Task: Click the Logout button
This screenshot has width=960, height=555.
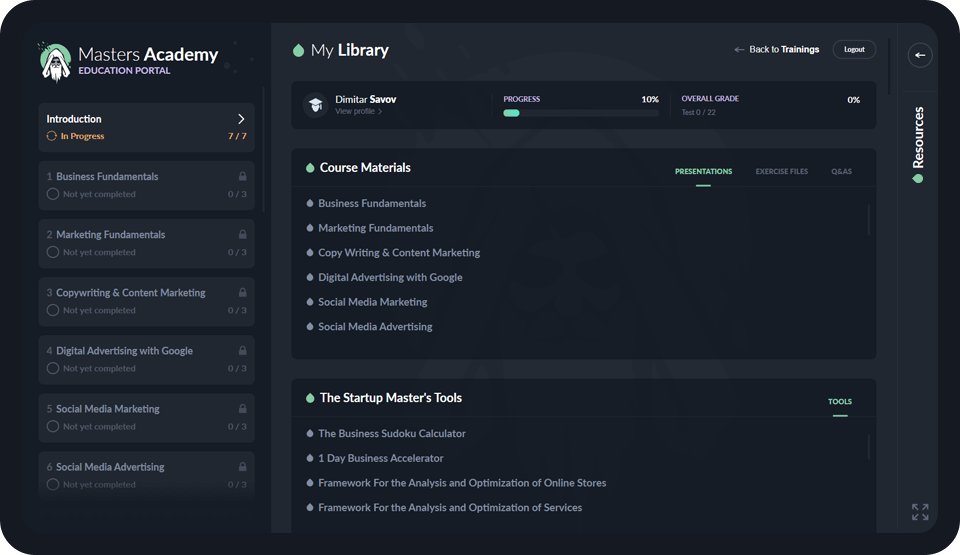Action: (854, 50)
